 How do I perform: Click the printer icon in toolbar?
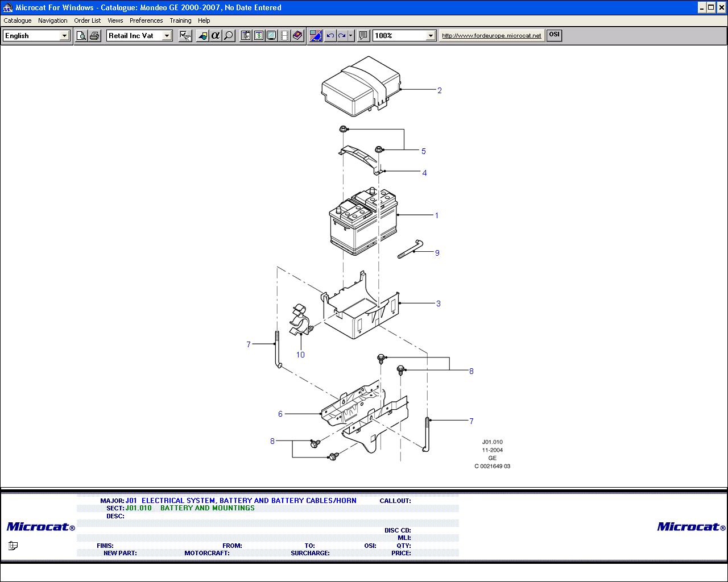pyautogui.click(x=94, y=36)
